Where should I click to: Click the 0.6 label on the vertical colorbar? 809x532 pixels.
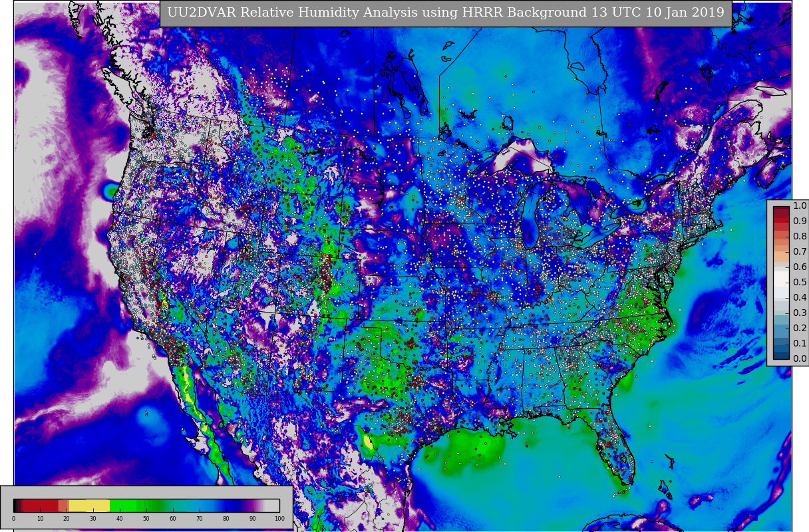[800, 267]
